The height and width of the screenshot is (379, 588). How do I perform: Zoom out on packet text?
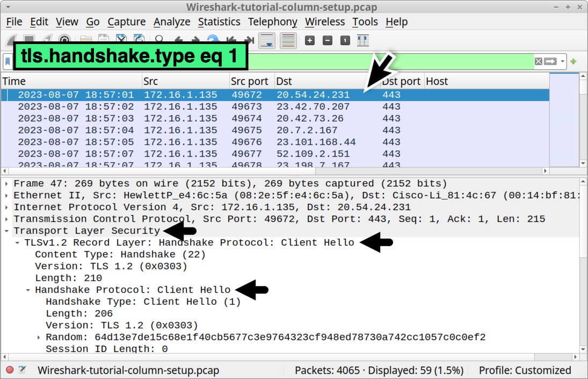click(328, 40)
